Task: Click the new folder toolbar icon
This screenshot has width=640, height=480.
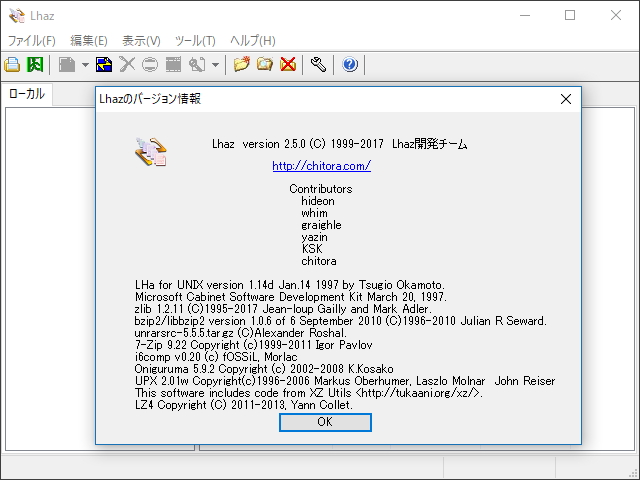Action: click(x=241, y=64)
